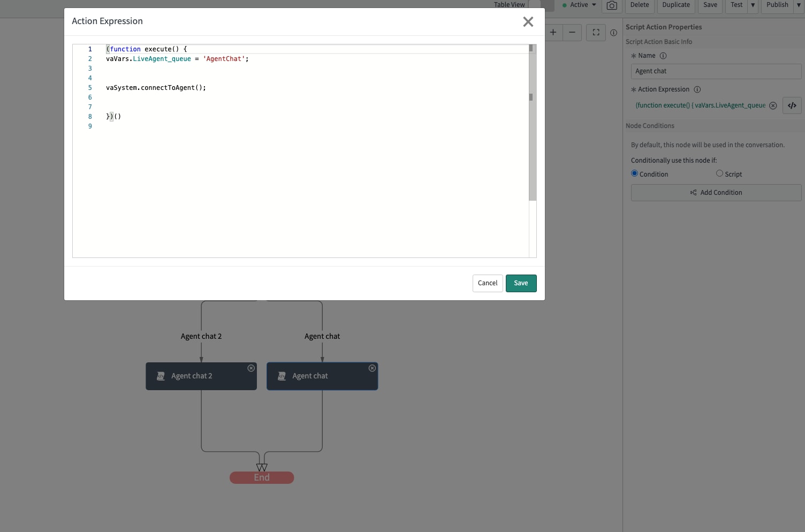Screen dimensions: 805x532
Task: Save the Action Expression script
Action: (x=521, y=283)
